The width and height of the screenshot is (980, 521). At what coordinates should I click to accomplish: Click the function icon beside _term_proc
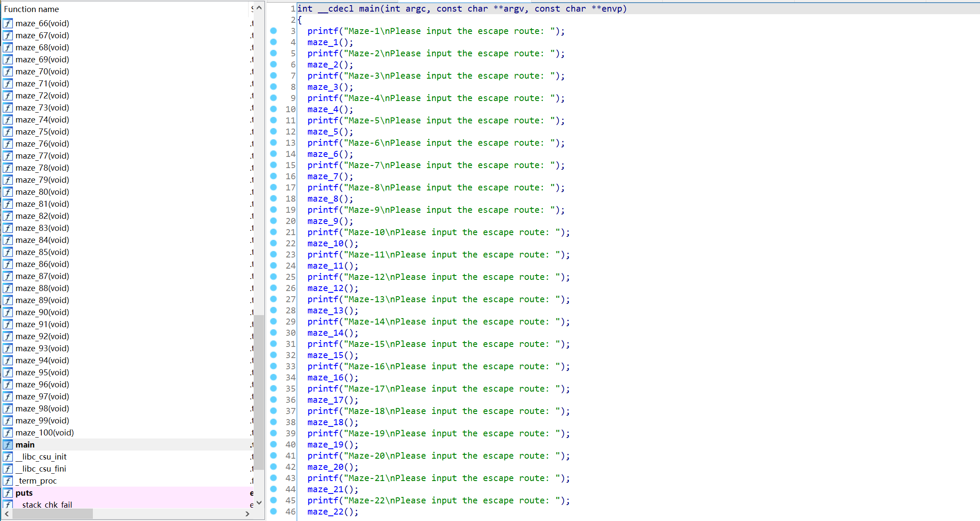tap(8, 481)
